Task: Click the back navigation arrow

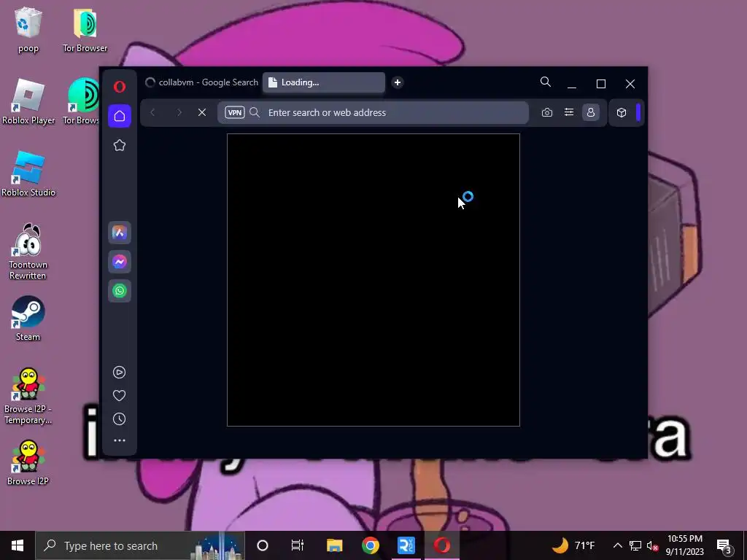Action: coord(152,112)
